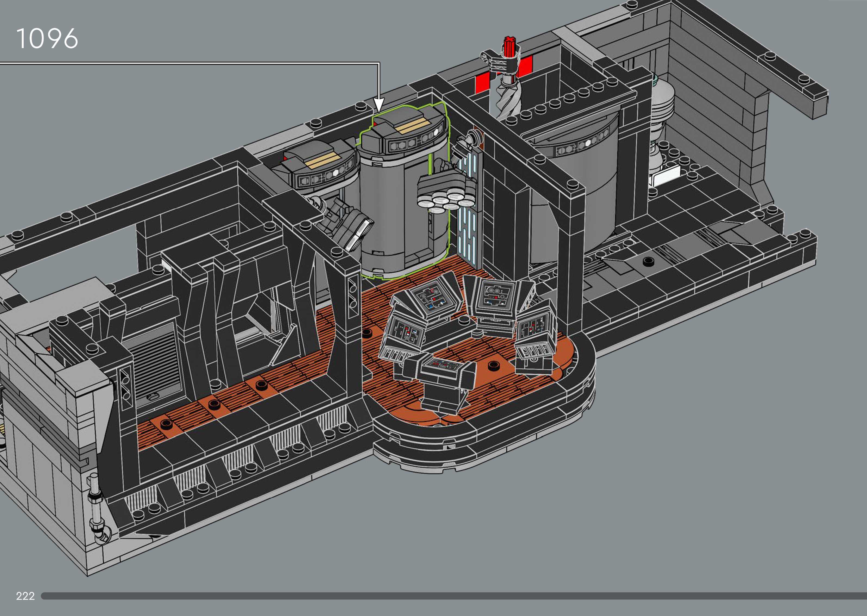The image size is (867, 616).
Task: Click the page number 222
Action: (25, 596)
